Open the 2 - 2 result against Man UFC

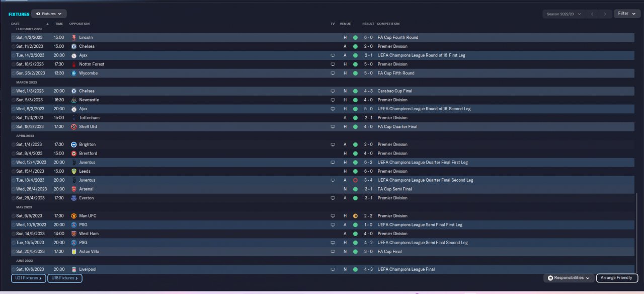(x=368, y=216)
